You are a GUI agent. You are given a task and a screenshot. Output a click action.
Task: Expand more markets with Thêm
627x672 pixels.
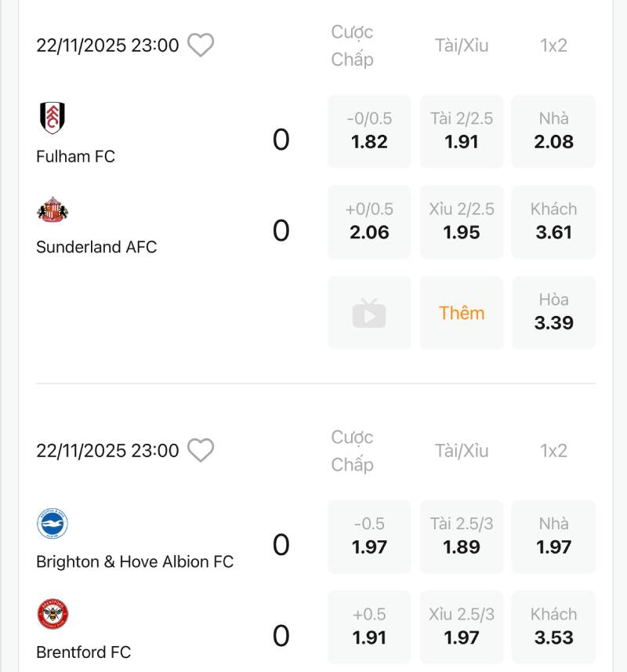pyautogui.click(x=462, y=313)
